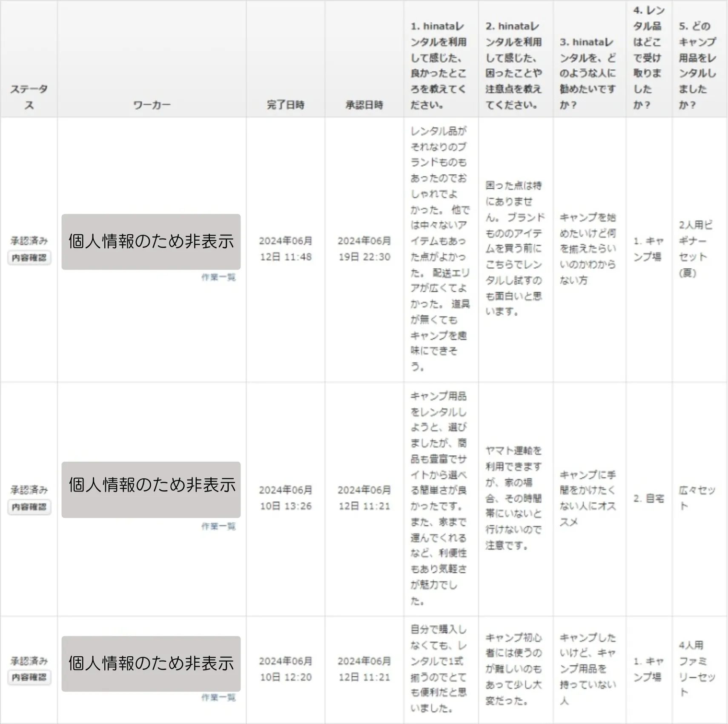Screen dimensions: 728x724
Task: Click the 承認日時 column header
Action: tap(364, 105)
